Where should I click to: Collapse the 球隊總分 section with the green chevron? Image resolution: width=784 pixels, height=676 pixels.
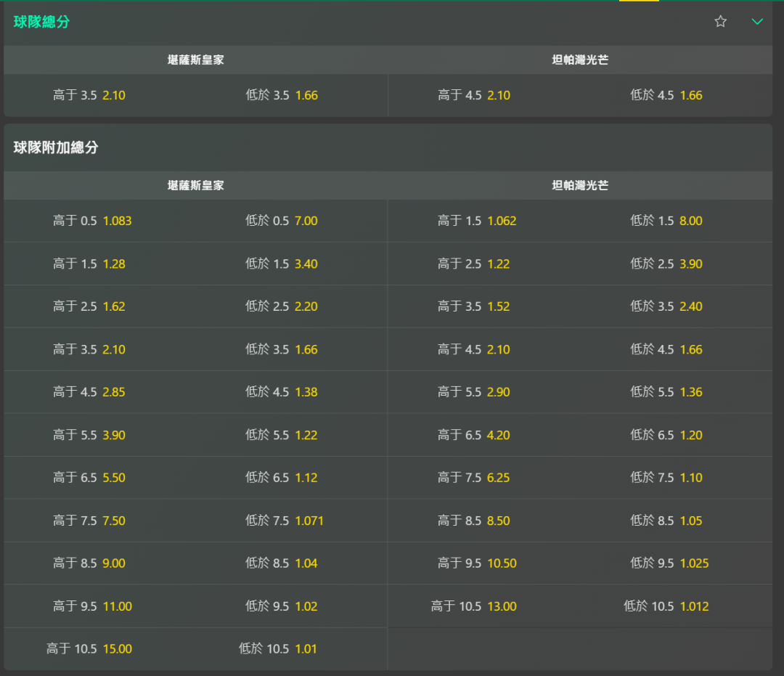(757, 22)
